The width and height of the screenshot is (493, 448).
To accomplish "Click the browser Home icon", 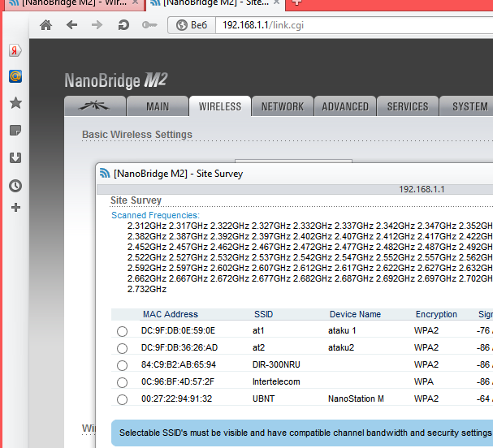I will (x=46, y=25).
